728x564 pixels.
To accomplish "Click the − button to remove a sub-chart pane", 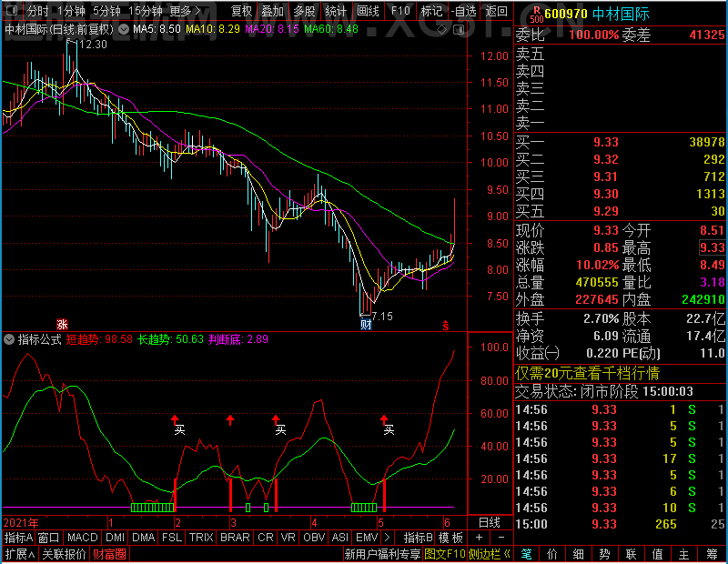I will click(501, 537).
